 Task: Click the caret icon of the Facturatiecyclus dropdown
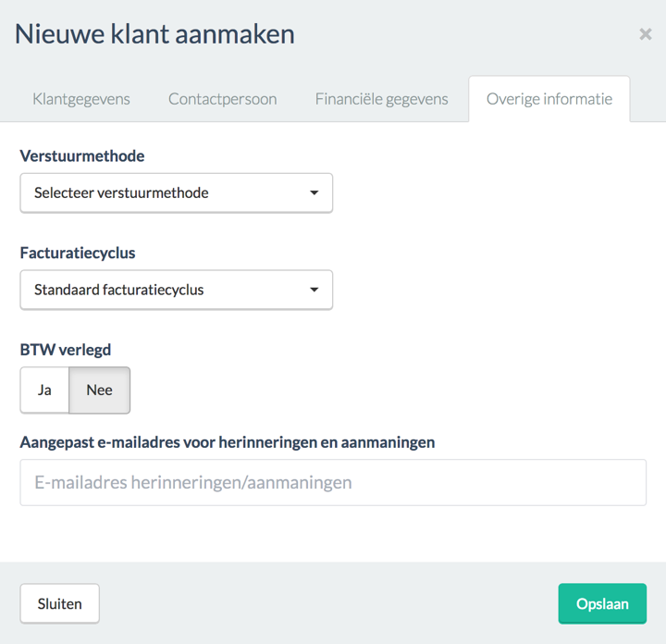(x=314, y=291)
